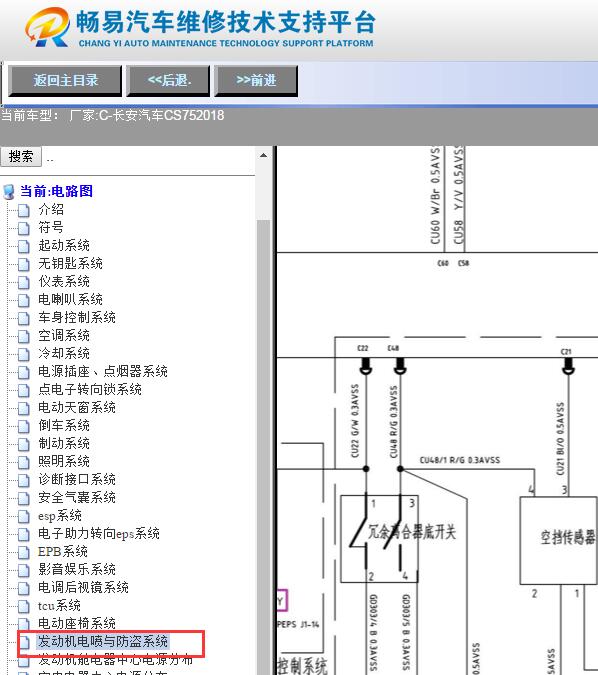Click the document icon beside 冷却系统

click(24, 355)
